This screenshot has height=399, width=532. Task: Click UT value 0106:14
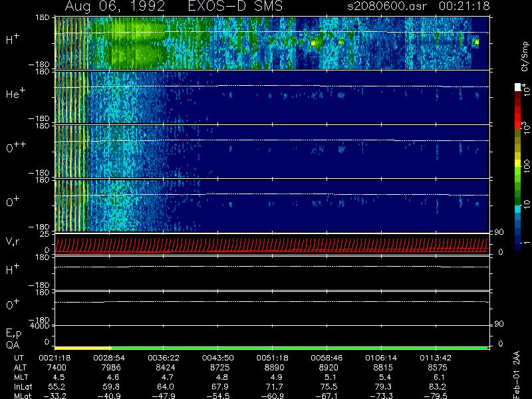pyautogui.click(x=381, y=358)
